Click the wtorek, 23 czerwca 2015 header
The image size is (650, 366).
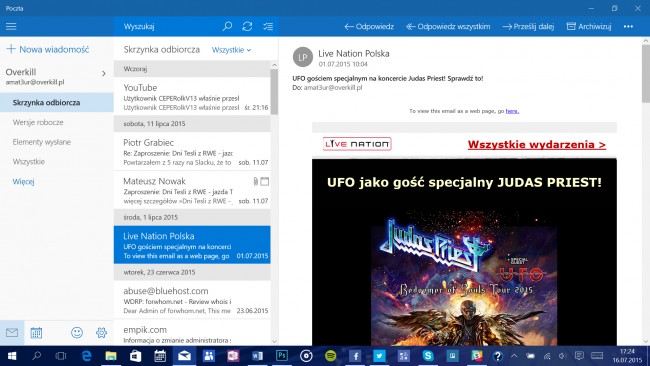192,272
